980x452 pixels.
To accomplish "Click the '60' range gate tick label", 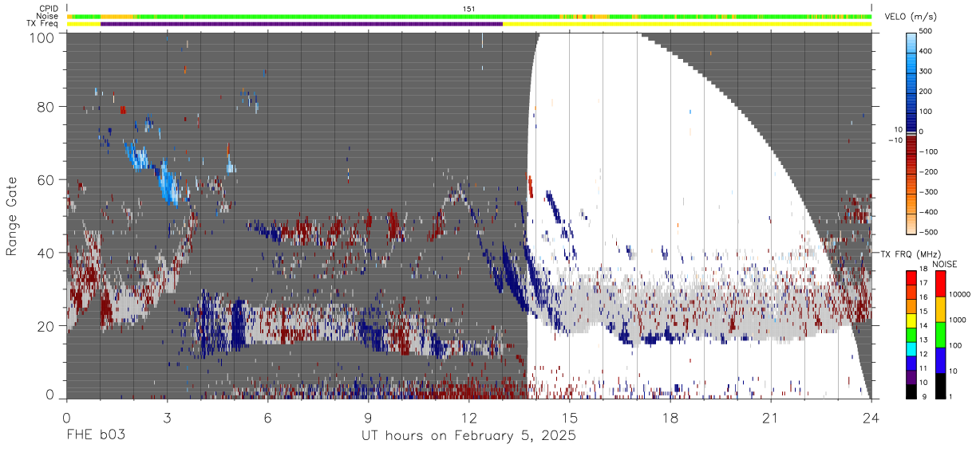I will [x=45, y=179].
